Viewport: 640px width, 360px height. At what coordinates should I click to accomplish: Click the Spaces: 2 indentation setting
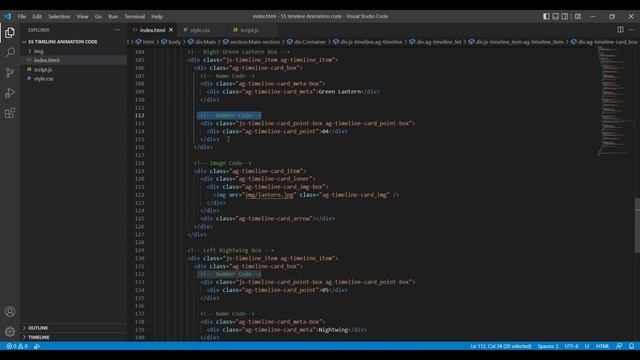pyautogui.click(x=548, y=346)
